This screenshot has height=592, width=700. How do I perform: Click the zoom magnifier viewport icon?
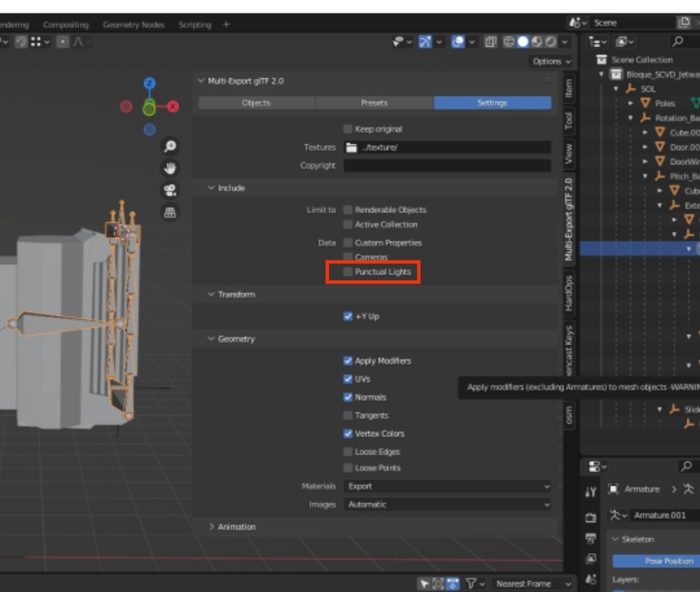coord(170,147)
